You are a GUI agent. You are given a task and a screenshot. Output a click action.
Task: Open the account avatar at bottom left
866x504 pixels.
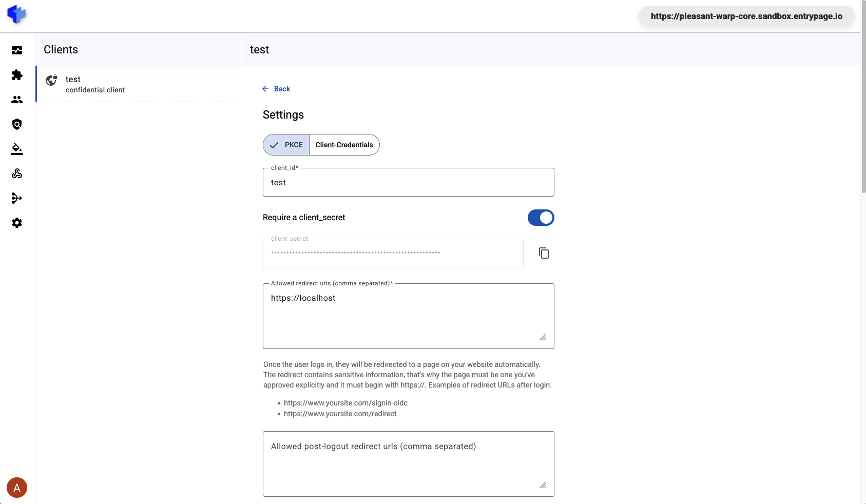click(x=17, y=488)
